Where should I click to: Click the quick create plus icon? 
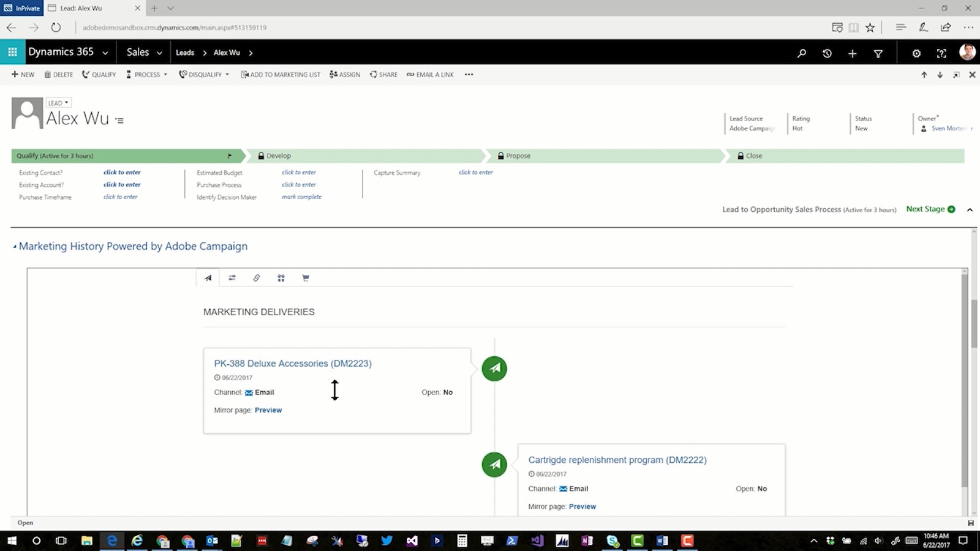[852, 53]
